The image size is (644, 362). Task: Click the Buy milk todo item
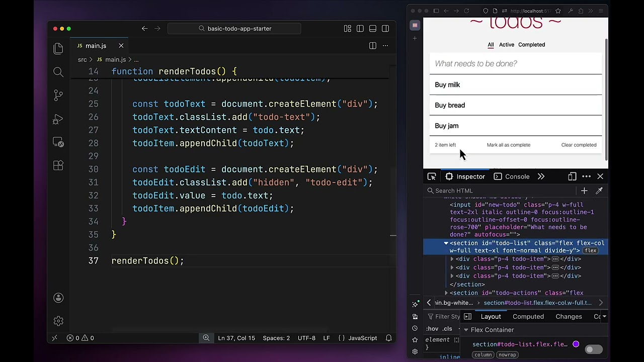pyautogui.click(x=516, y=84)
